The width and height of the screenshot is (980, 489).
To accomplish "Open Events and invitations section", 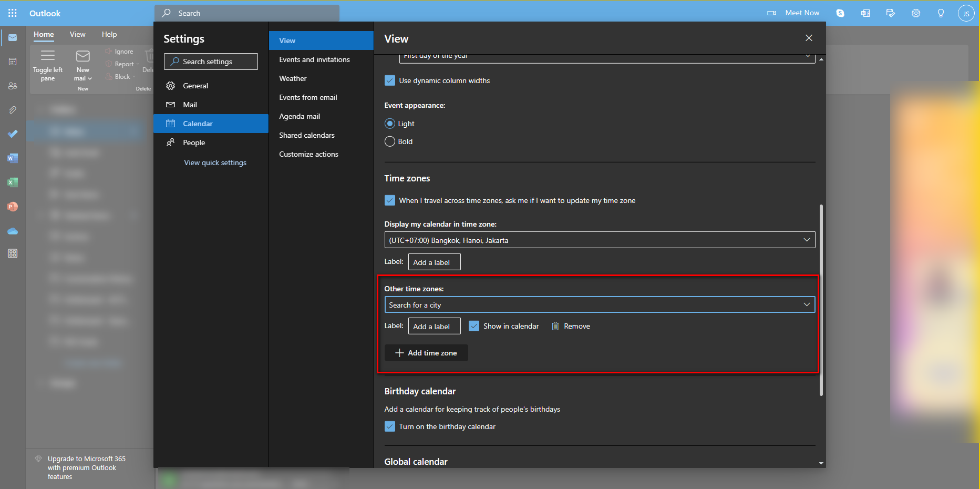I will pos(321,59).
